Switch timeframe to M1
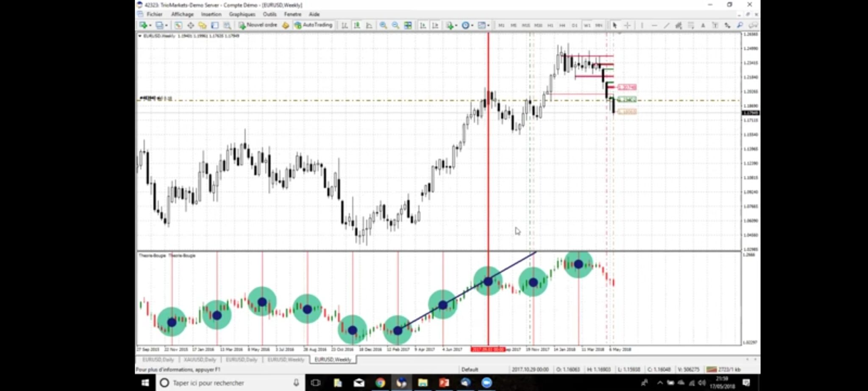The width and height of the screenshot is (868, 391). (501, 25)
